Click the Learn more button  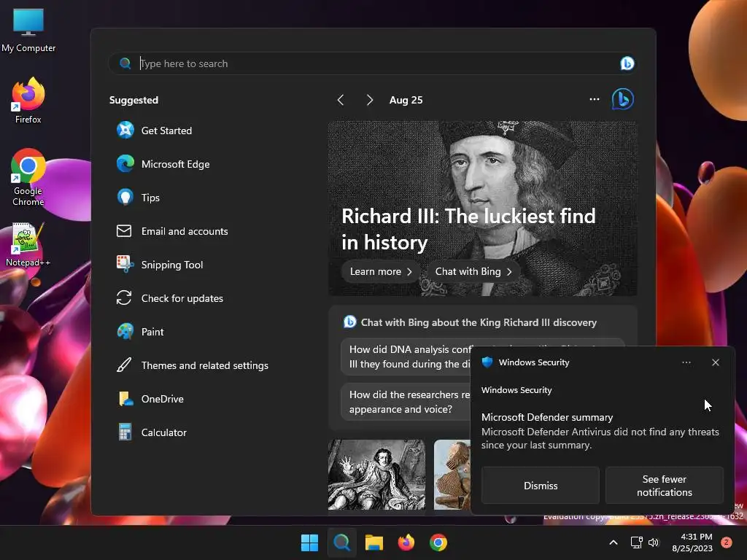[x=381, y=271]
